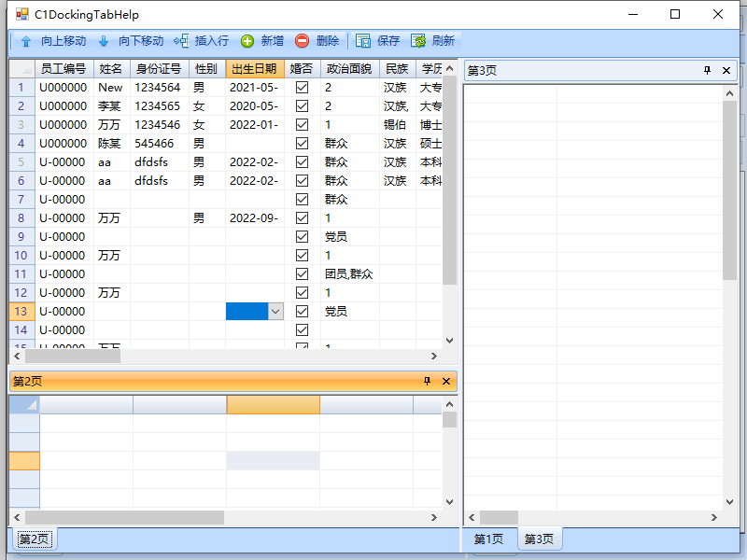This screenshot has width=747, height=560.
Task: Click the green add new icon
Action: (247, 41)
